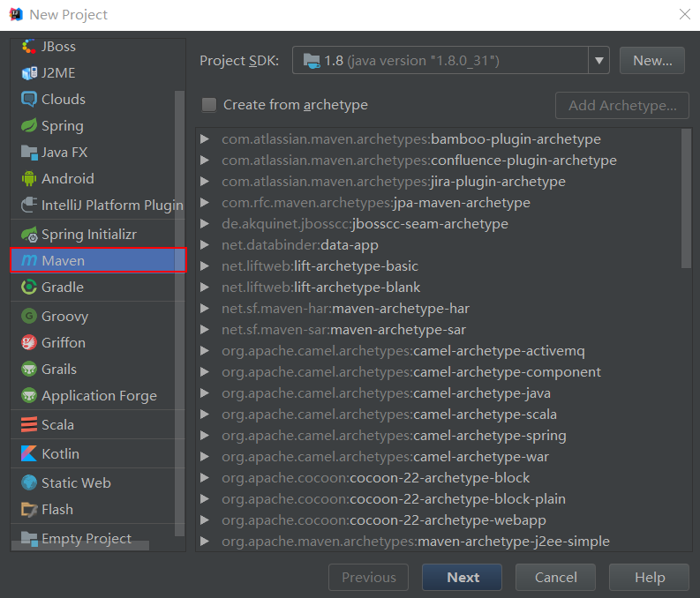Select Spring Initializr list entry
700x598 pixels.
click(x=98, y=234)
